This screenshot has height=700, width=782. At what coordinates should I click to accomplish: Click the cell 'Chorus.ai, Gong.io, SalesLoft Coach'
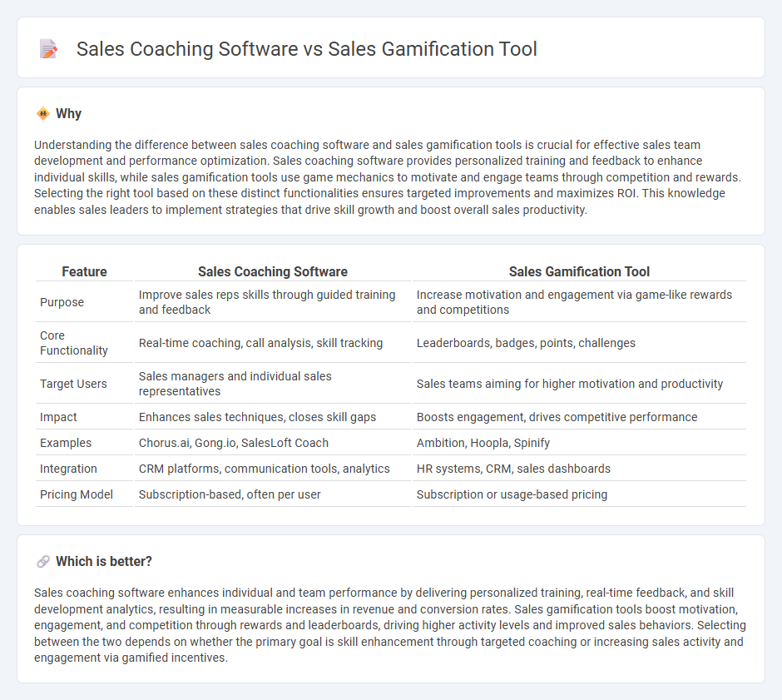[x=273, y=443]
